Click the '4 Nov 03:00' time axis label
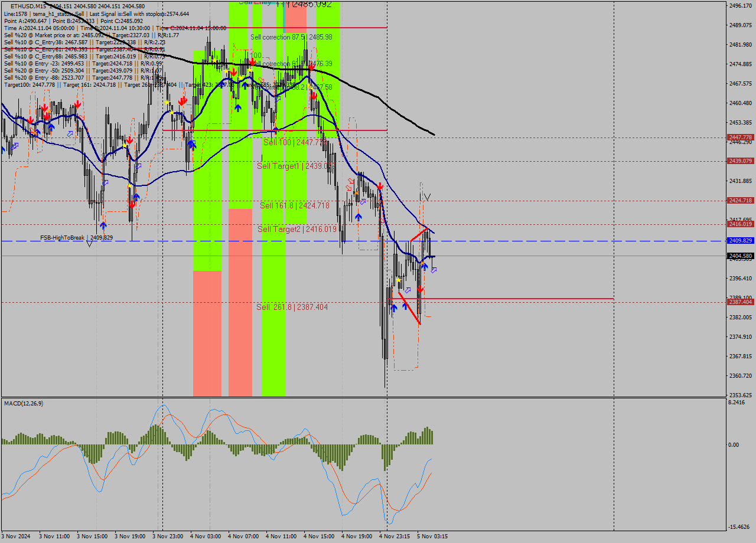The height and width of the screenshot is (543, 756). pos(206,537)
